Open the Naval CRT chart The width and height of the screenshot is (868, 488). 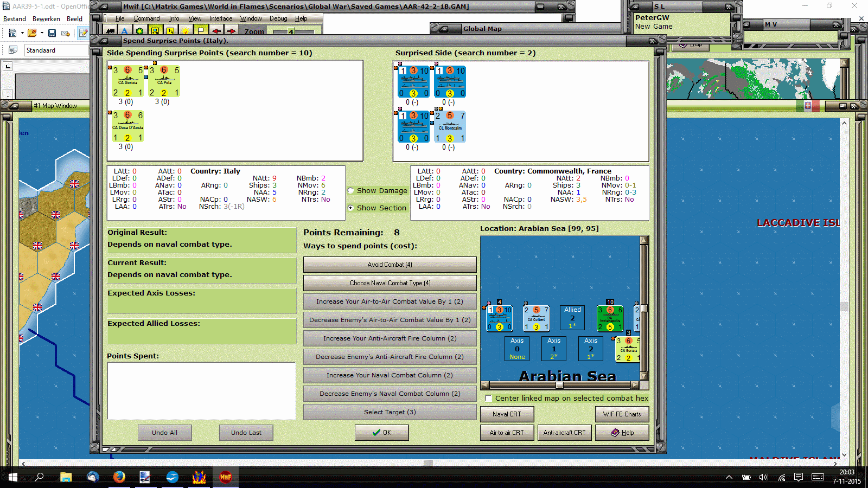tap(507, 414)
